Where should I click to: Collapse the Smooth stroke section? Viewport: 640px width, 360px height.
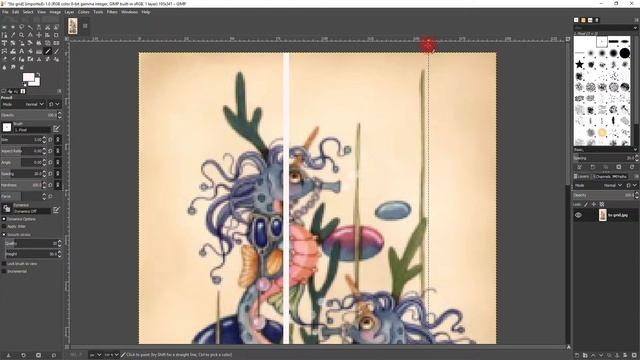click(4, 235)
